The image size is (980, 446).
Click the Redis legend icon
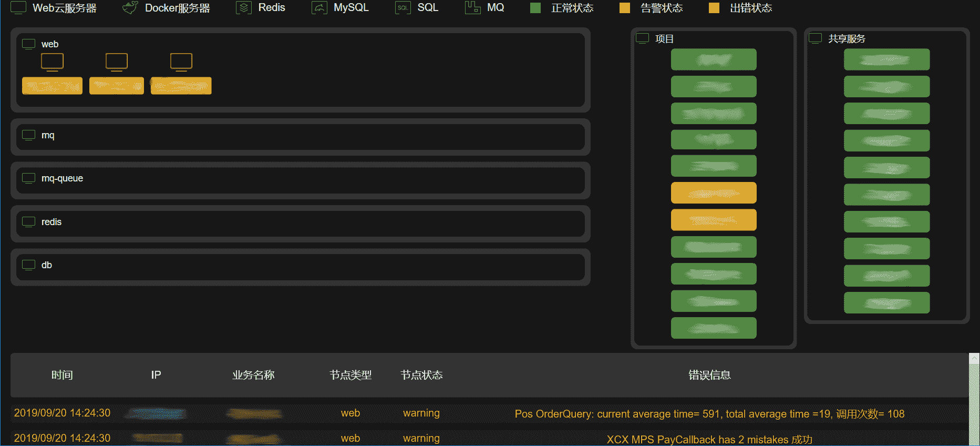(244, 8)
